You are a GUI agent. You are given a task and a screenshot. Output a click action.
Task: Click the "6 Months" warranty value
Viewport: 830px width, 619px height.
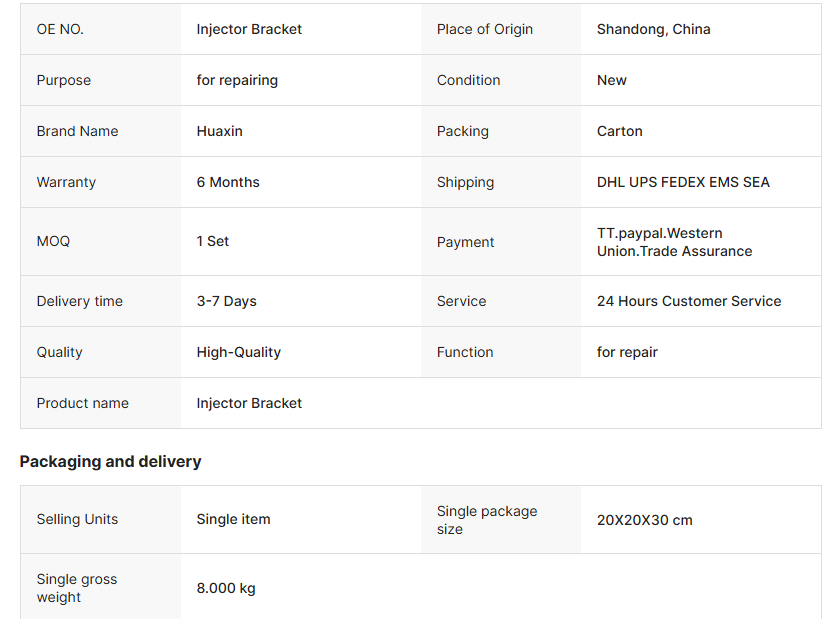(228, 182)
